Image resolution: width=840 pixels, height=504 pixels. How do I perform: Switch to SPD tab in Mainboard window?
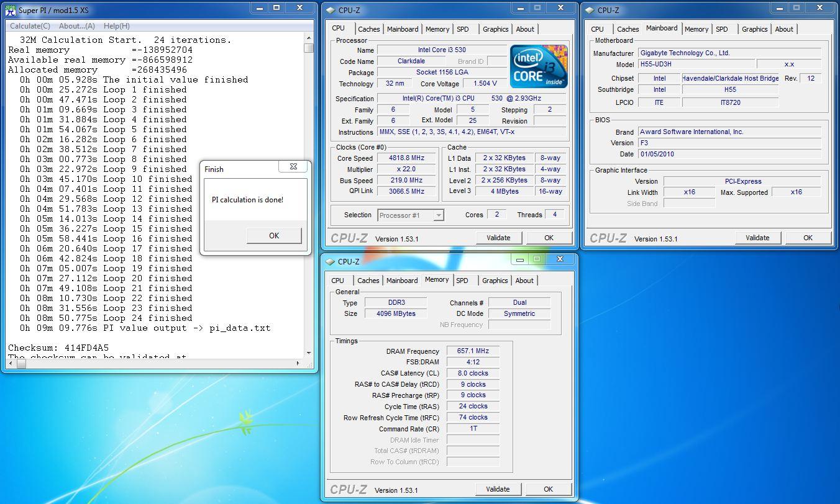coord(722,29)
